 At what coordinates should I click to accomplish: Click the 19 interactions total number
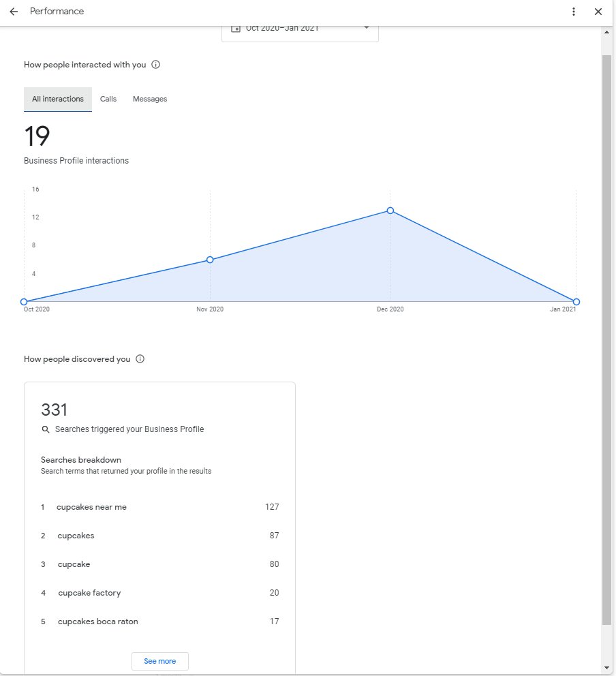(37, 136)
